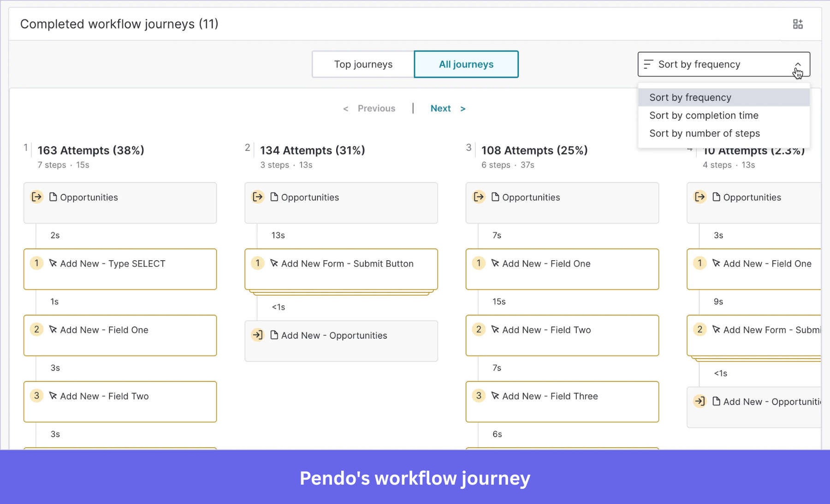830x504 pixels.
Task: Switch to the Top journeys tab
Action: [x=363, y=64]
